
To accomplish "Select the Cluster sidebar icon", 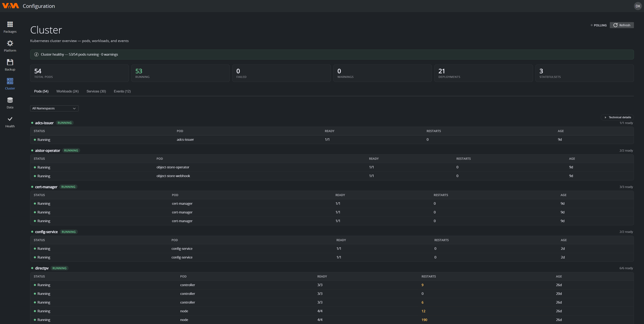I will tap(10, 81).
